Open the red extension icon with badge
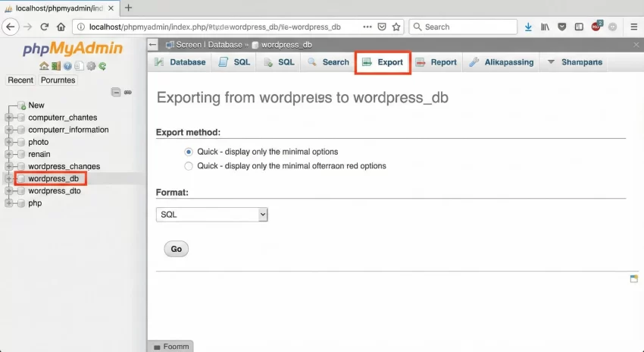The width and height of the screenshot is (644, 352). tap(596, 27)
